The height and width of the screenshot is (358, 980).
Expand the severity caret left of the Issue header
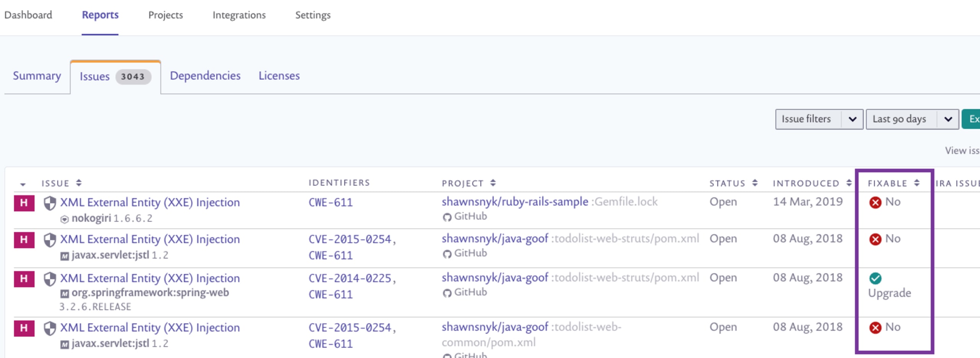tap(23, 184)
